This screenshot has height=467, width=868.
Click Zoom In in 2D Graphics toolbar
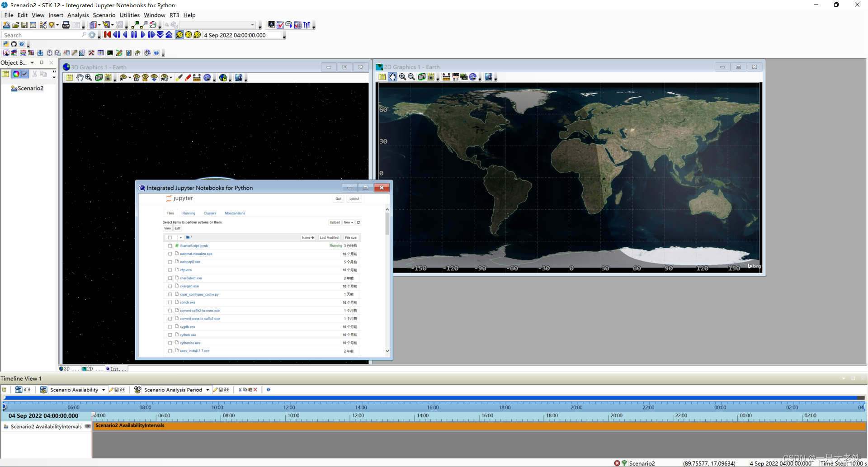(x=402, y=77)
